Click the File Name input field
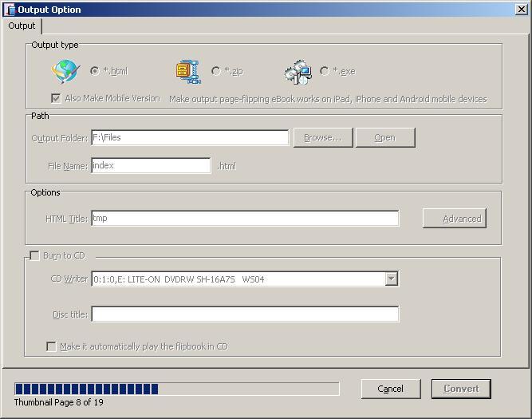Viewport: 532px width, 419px height. click(151, 166)
